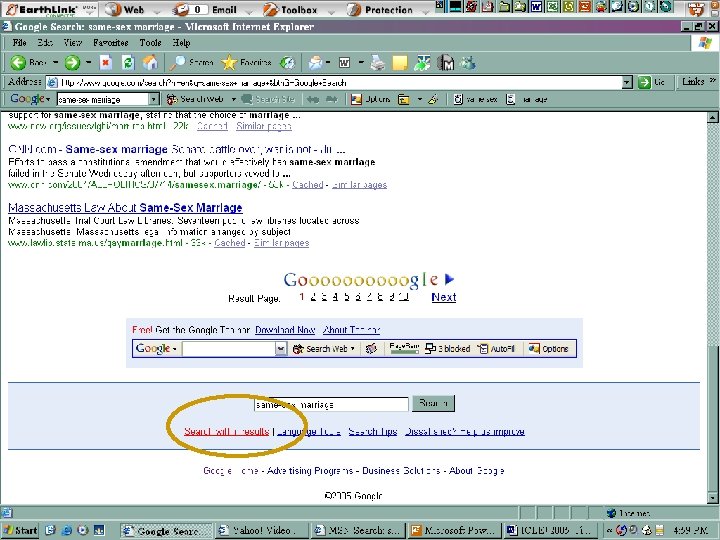Open the Favorites menu

110,43
